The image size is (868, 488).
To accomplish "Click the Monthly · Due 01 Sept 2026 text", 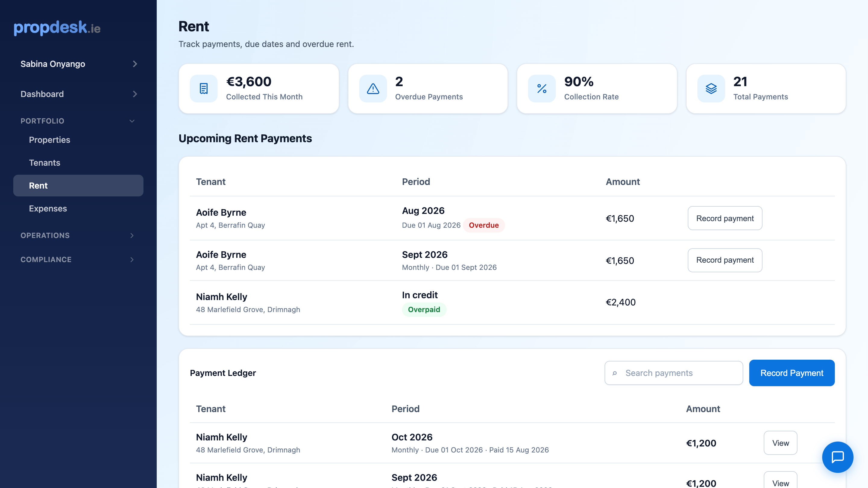I will click(x=449, y=267).
